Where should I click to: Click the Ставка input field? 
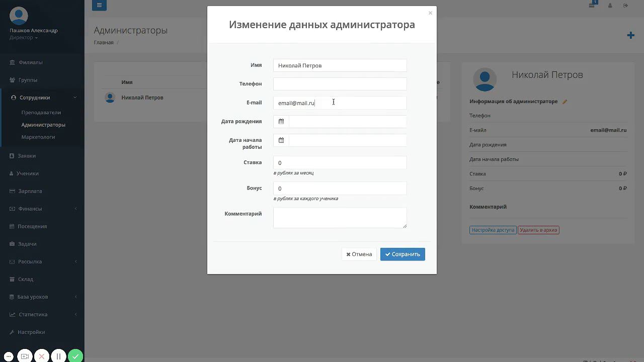[x=340, y=162]
